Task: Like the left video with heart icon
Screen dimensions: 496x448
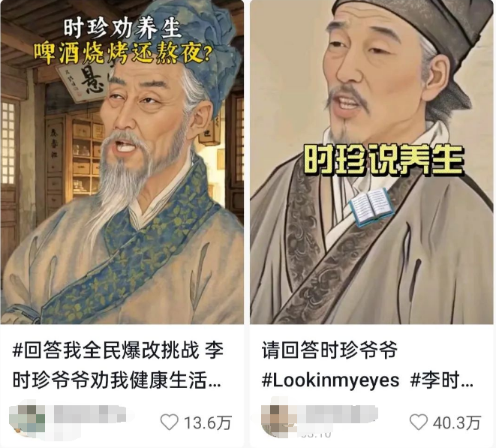Action: pyautogui.click(x=170, y=422)
